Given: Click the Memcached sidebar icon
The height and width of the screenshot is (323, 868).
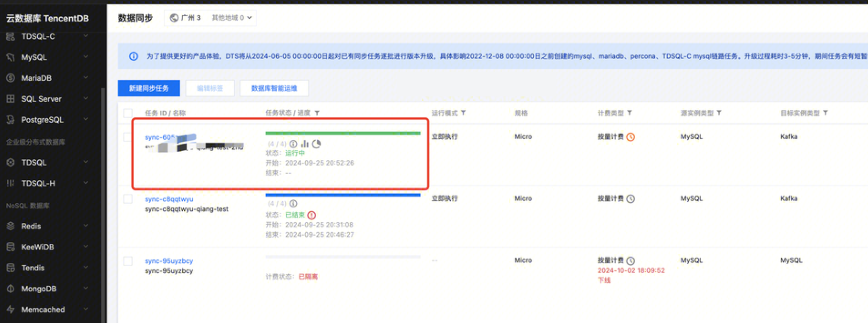Looking at the screenshot, I should [x=11, y=309].
